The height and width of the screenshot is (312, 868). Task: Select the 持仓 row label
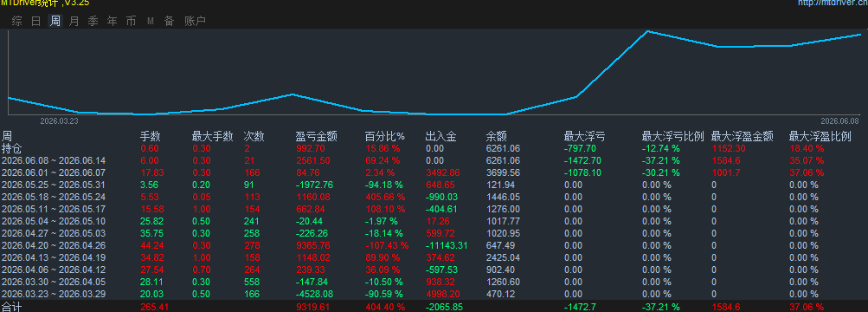point(11,148)
